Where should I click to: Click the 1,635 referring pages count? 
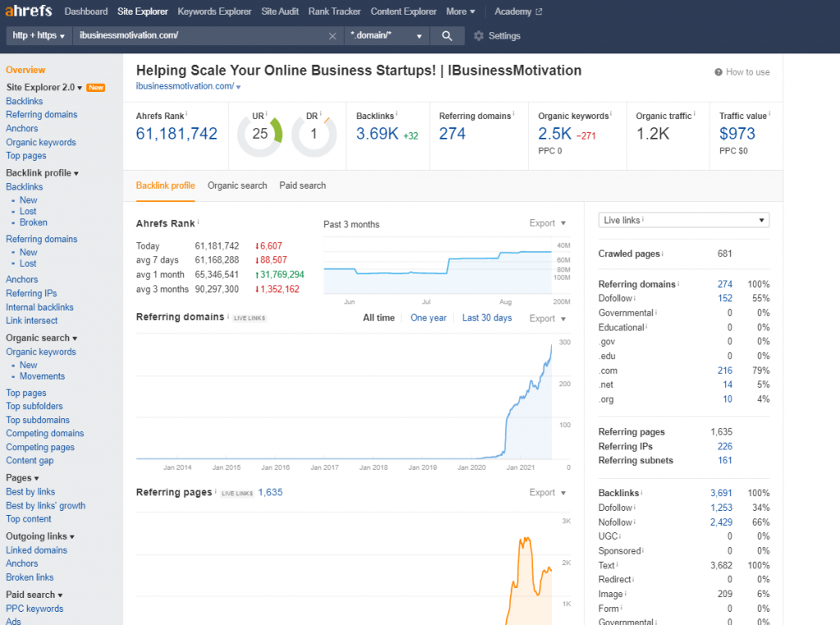[x=270, y=492]
